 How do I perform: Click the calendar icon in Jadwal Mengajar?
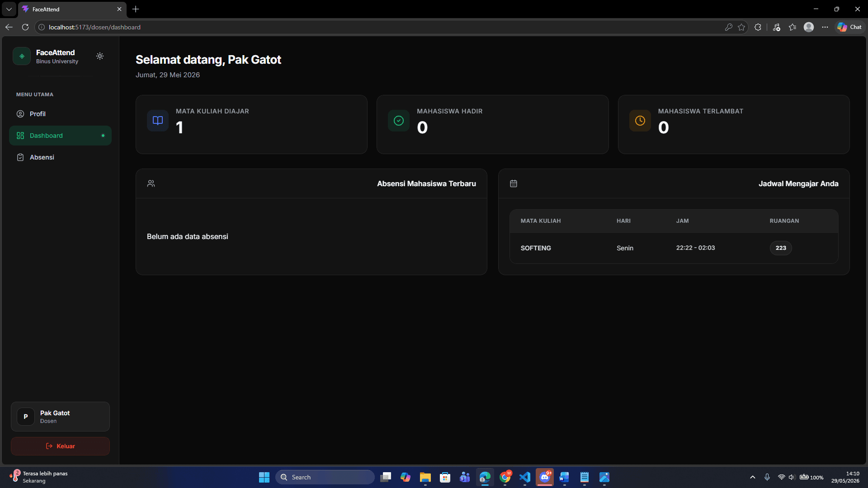coord(514,183)
